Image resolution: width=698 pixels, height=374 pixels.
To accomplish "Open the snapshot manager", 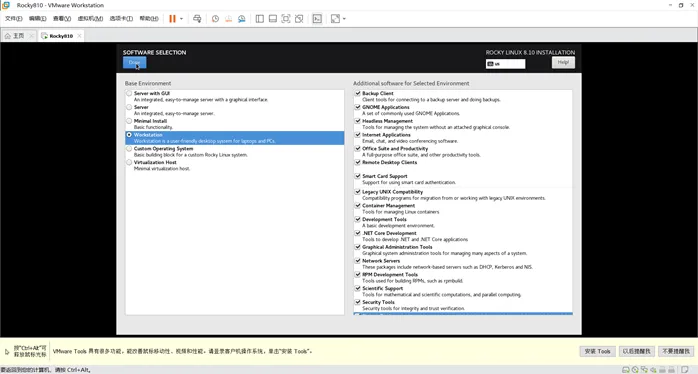I will click(x=242, y=19).
